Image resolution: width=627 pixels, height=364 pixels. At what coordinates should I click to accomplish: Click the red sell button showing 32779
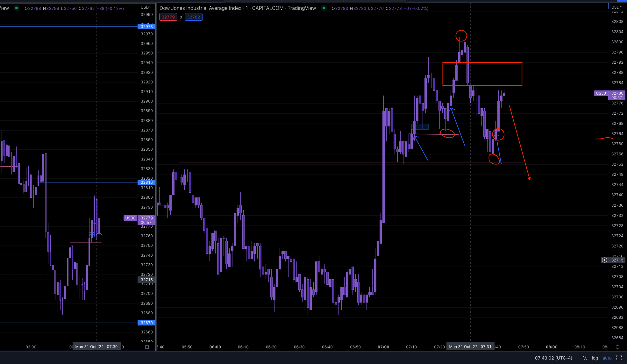tap(168, 17)
